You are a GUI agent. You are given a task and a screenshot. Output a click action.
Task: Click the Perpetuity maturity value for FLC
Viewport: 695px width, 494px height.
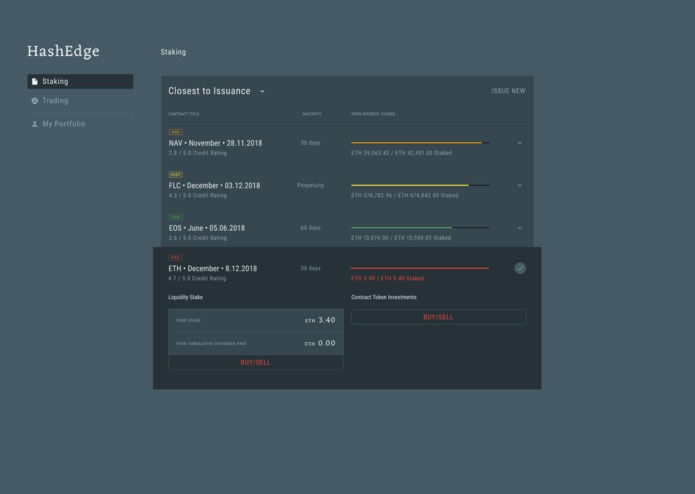[x=310, y=186]
